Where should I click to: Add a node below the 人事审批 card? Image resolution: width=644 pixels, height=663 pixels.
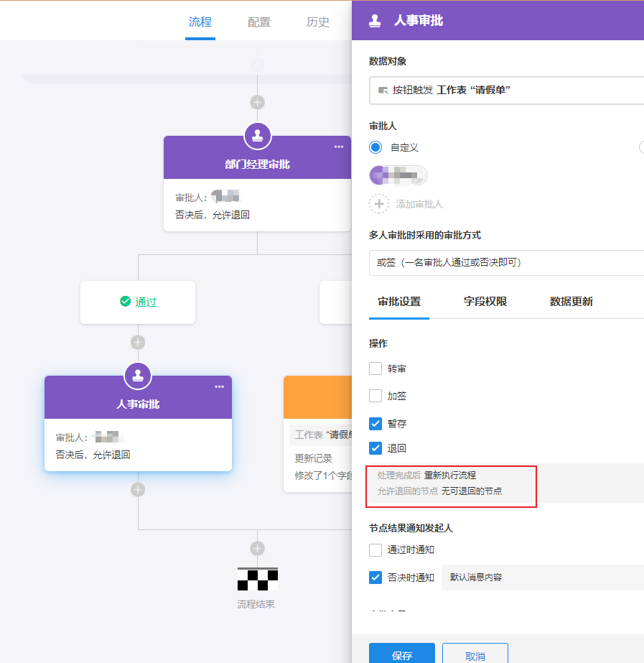tap(138, 489)
